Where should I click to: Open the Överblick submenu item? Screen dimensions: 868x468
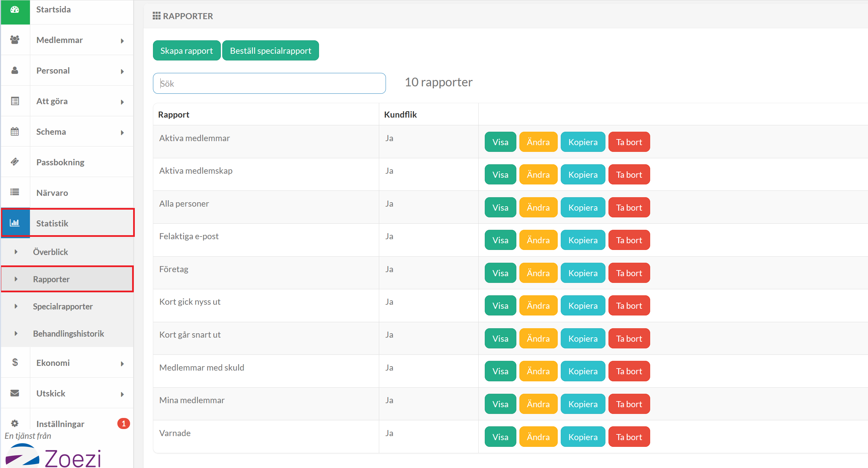(50, 252)
